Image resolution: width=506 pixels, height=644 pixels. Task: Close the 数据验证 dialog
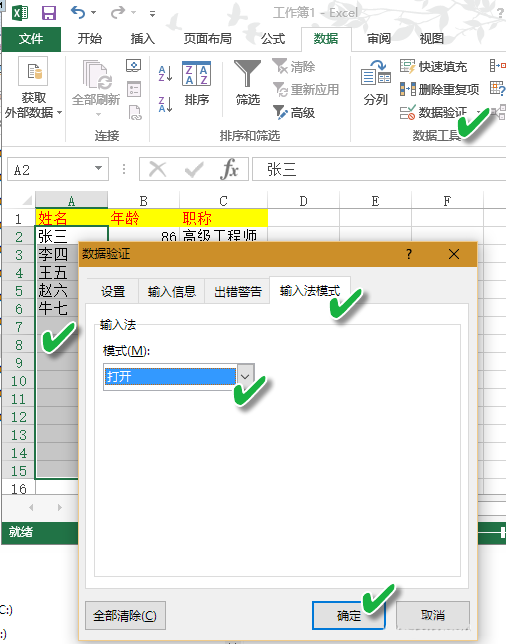[453, 254]
